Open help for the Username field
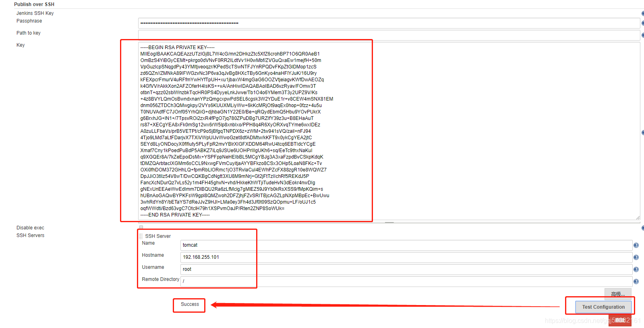Image resolution: width=644 pixels, height=328 pixels. click(636, 269)
